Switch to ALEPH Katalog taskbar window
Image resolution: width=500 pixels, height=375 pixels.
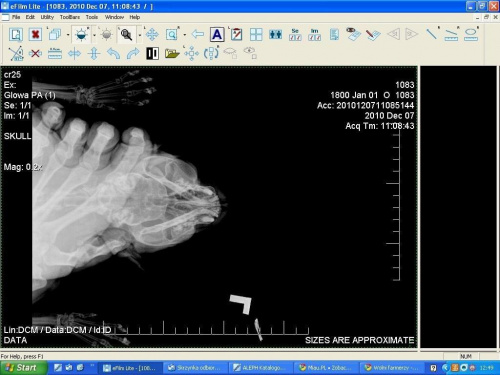tap(260, 368)
